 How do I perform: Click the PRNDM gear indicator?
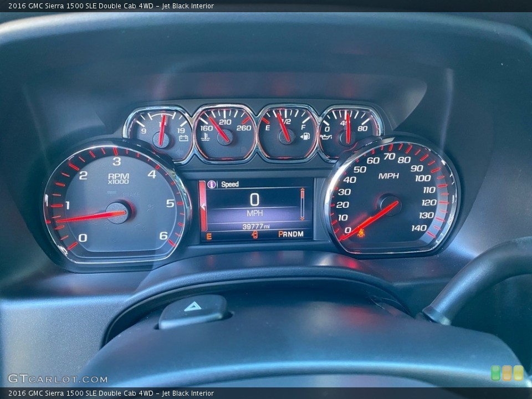coord(291,234)
